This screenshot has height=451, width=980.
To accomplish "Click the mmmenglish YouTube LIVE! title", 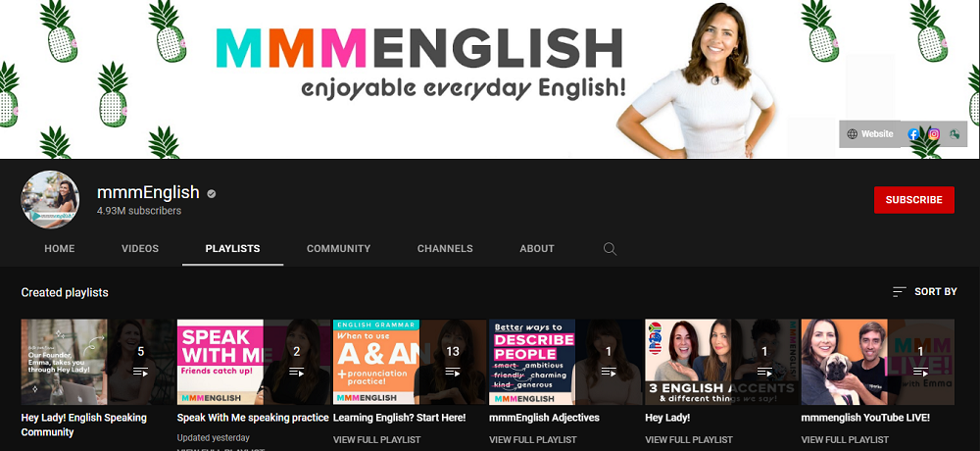I will pos(865,418).
